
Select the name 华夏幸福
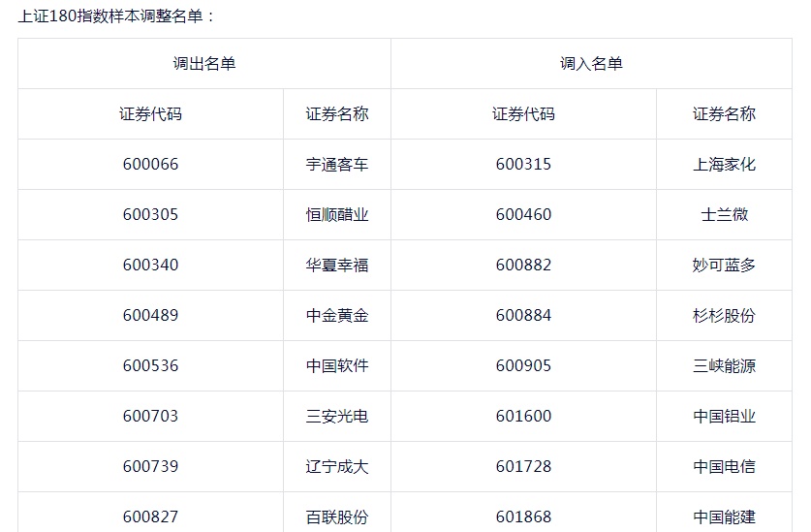tap(337, 265)
